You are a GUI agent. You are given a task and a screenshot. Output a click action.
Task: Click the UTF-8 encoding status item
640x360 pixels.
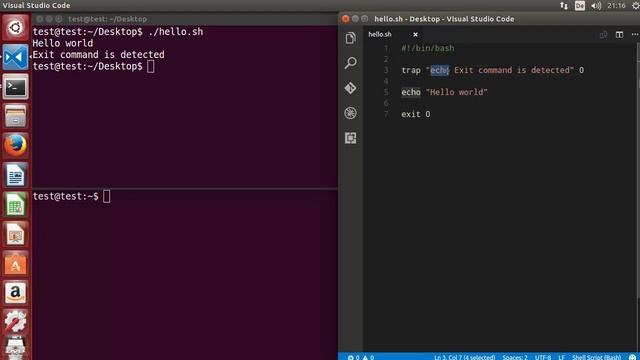coord(543,357)
